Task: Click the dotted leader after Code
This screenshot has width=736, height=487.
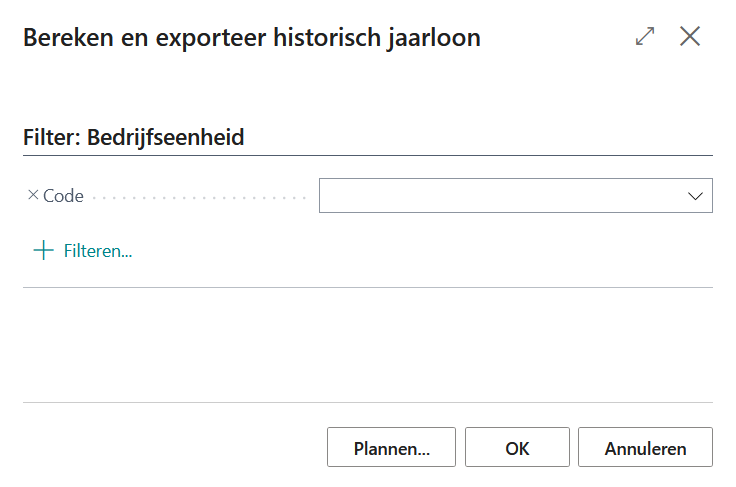Action: [x=200, y=198]
